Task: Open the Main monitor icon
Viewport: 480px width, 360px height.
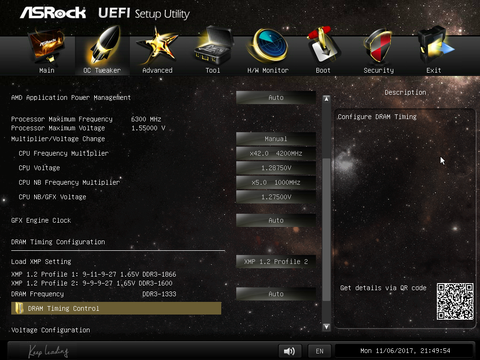Action: pyautogui.click(x=47, y=46)
